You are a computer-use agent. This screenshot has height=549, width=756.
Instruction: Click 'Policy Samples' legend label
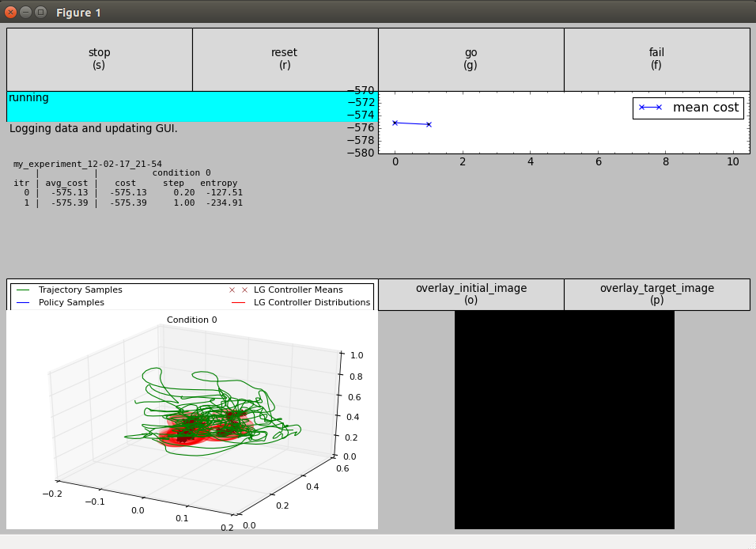[71, 302]
